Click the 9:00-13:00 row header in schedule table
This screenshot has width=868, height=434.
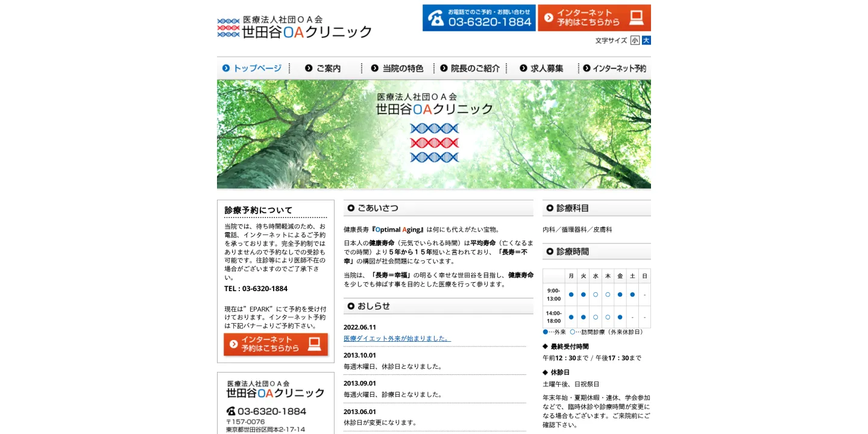[x=554, y=294]
